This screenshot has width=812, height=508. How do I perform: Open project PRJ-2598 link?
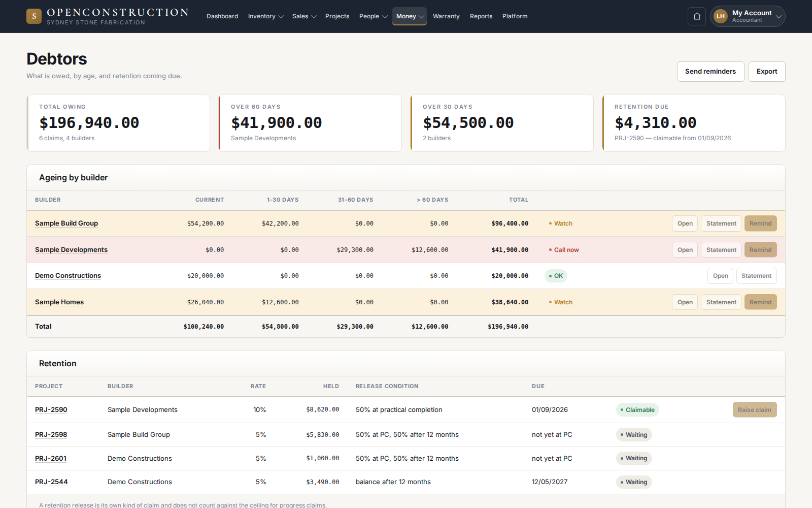[x=51, y=435]
